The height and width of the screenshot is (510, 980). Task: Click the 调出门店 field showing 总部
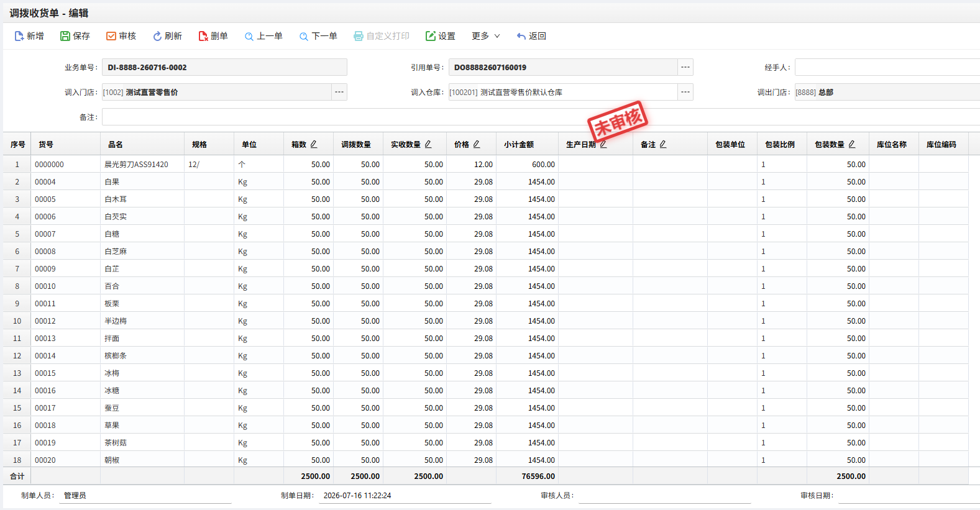[887, 92]
